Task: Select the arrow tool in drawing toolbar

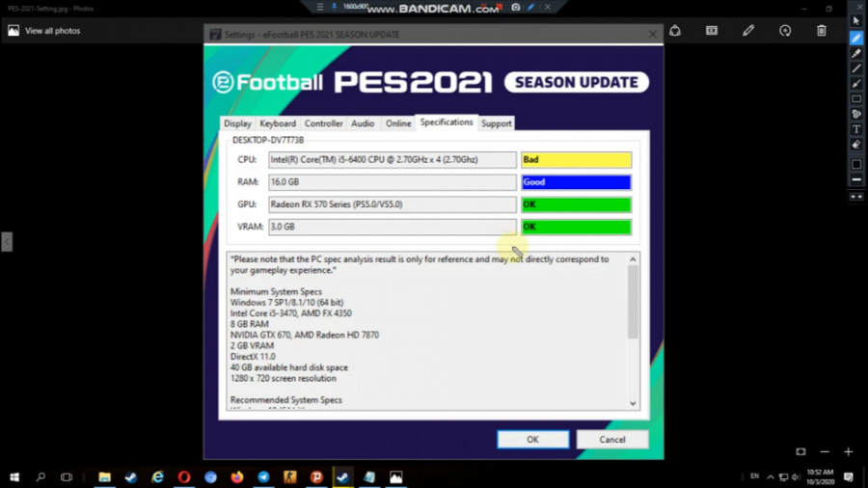Action: click(856, 84)
